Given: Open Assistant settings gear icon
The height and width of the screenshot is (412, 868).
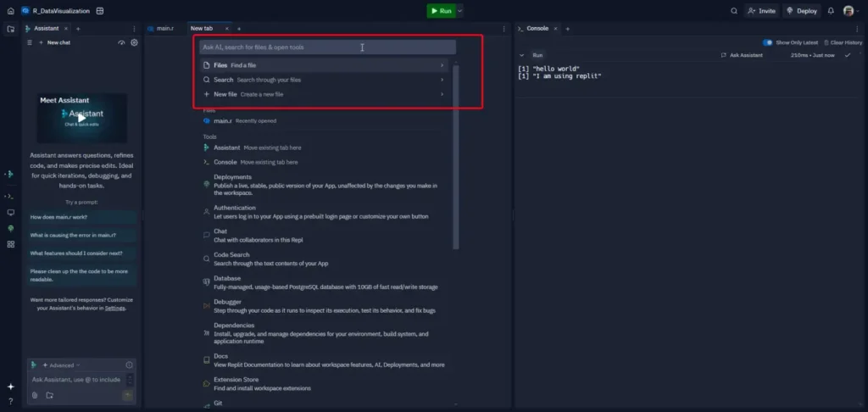Looking at the screenshot, I should tap(134, 42).
